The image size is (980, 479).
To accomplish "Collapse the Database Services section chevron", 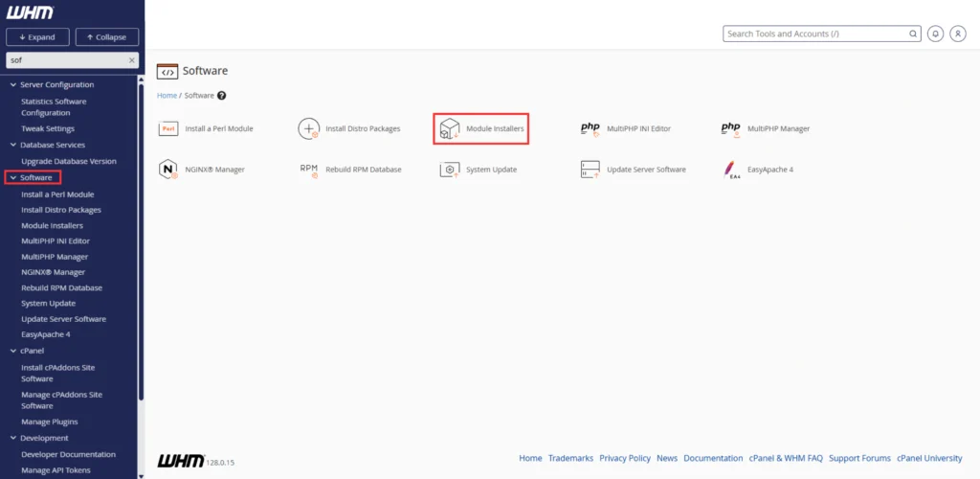I will 13,145.
